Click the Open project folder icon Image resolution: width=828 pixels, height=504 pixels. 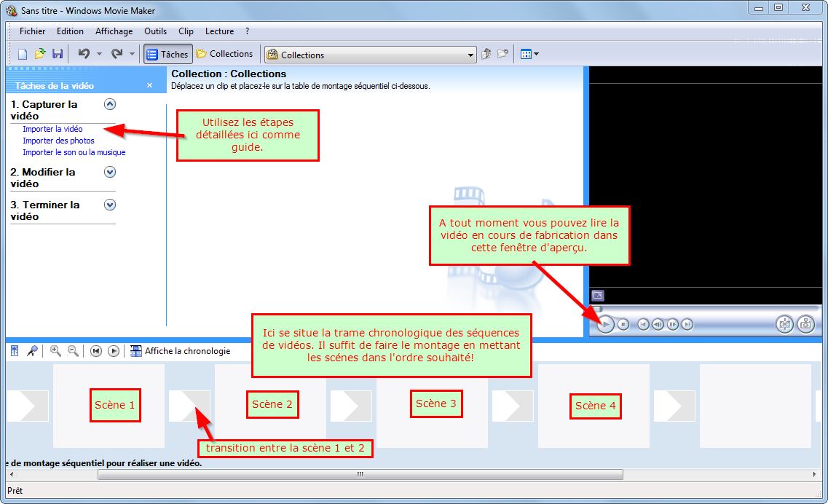pos(40,54)
